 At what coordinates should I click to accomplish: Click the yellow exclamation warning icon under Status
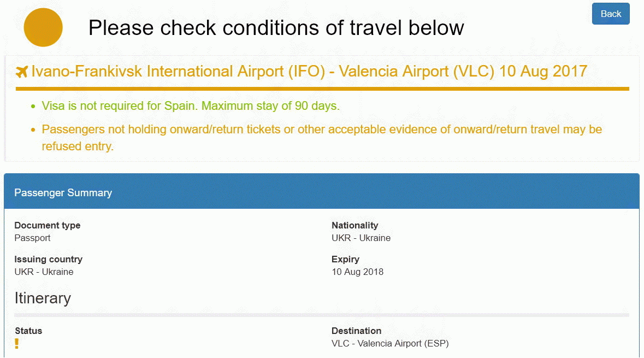(17, 344)
